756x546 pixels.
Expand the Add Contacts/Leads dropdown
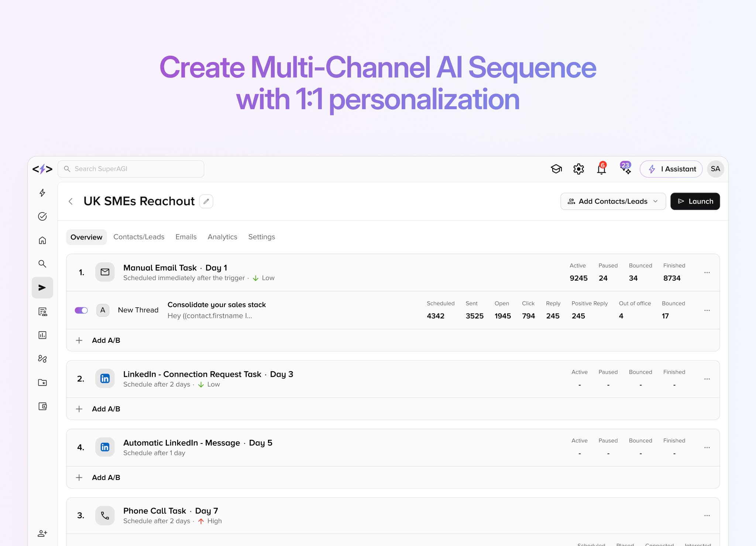tap(613, 201)
